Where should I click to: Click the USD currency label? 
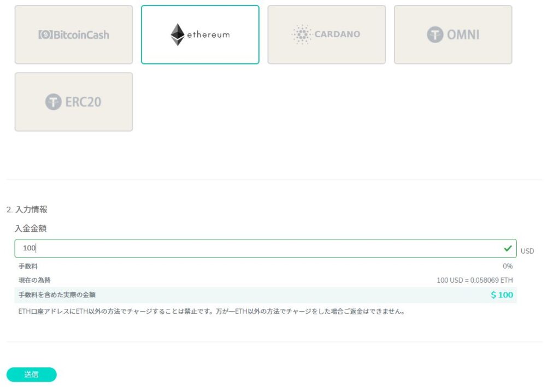[x=527, y=251]
